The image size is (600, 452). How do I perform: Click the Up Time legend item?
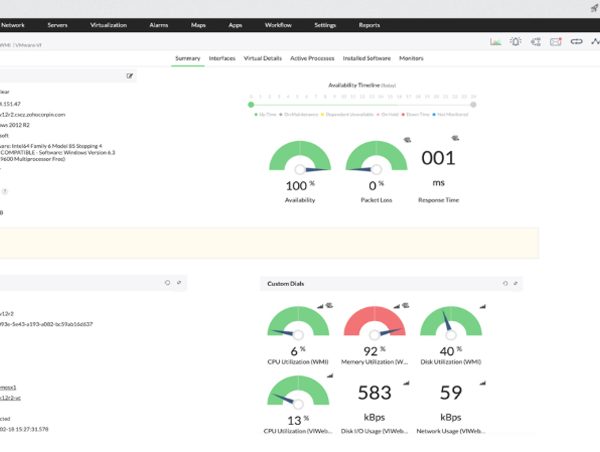(x=265, y=114)
